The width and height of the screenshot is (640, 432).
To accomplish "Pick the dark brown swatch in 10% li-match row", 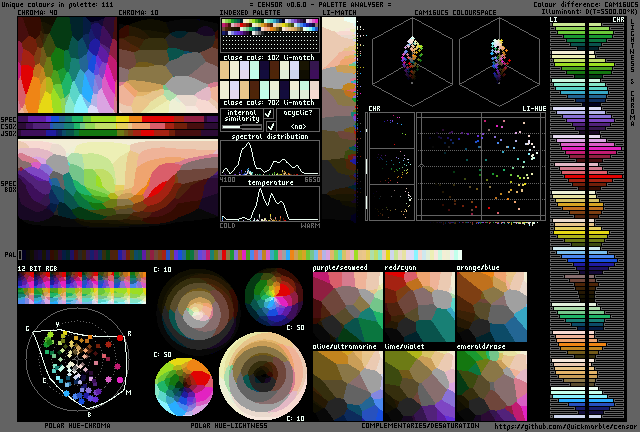I will [274, 70].
